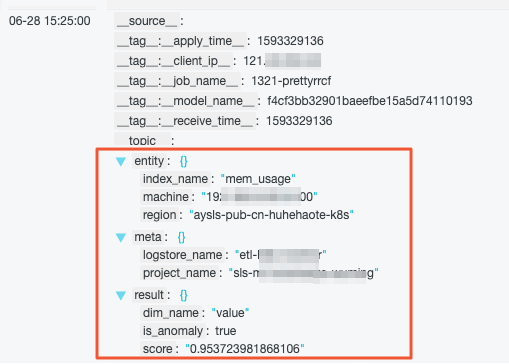Click the topic field name

click(x=142, y=140)
